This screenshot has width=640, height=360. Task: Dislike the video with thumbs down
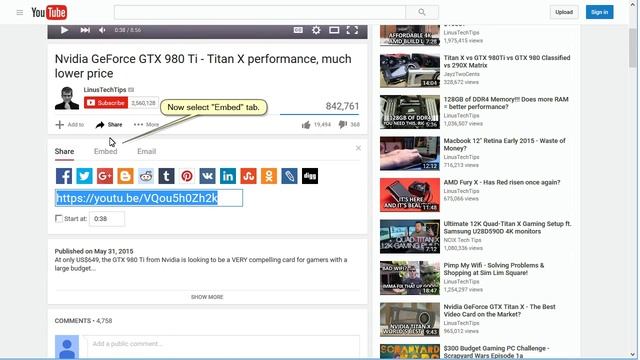[x=342, y=124]
